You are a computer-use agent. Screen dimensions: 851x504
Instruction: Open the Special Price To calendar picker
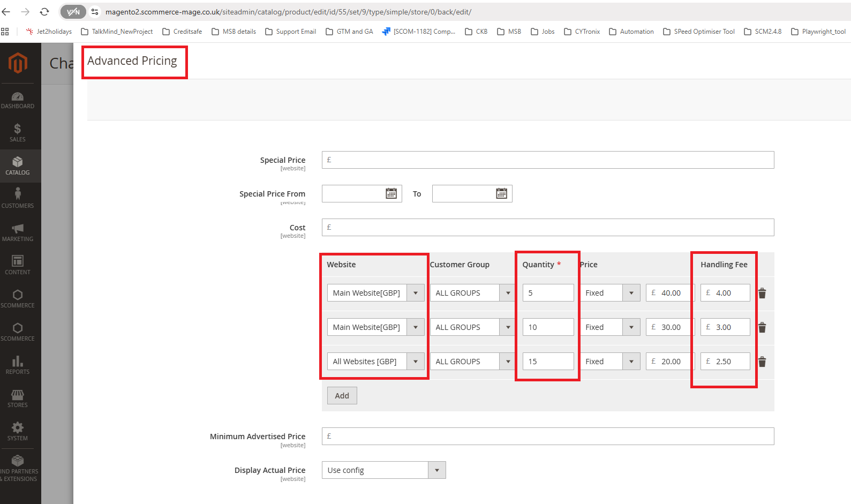tap(501, 194)
